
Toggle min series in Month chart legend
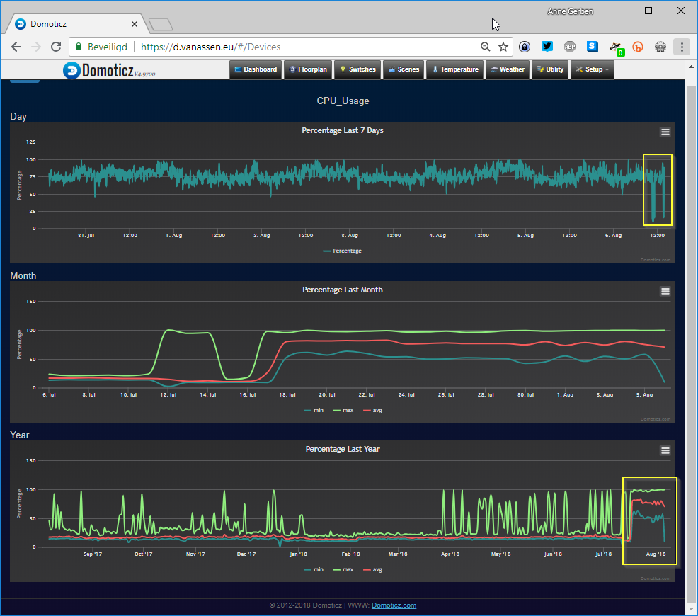tap(314, 411)
